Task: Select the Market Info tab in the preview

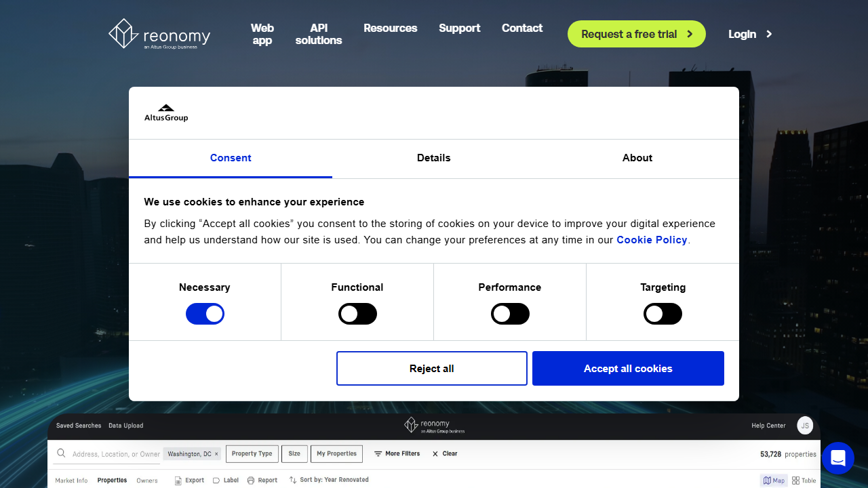Action: [71, 481]
